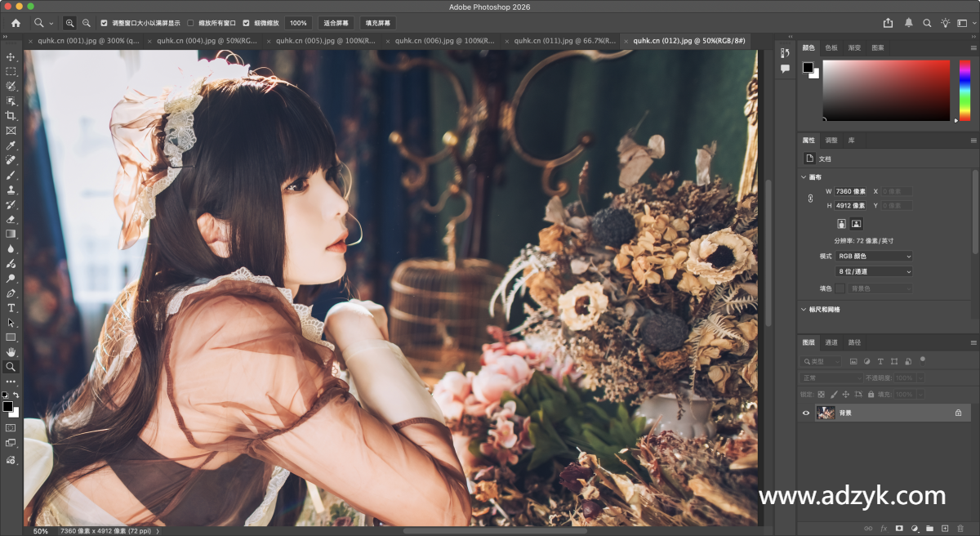Switch to the 路径 tab

854,342
